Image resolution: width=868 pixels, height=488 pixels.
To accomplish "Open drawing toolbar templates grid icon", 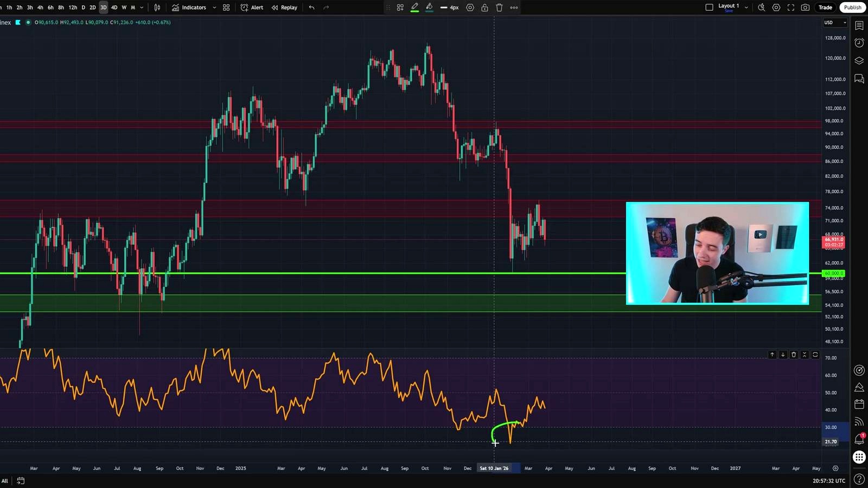I will 400,8.
